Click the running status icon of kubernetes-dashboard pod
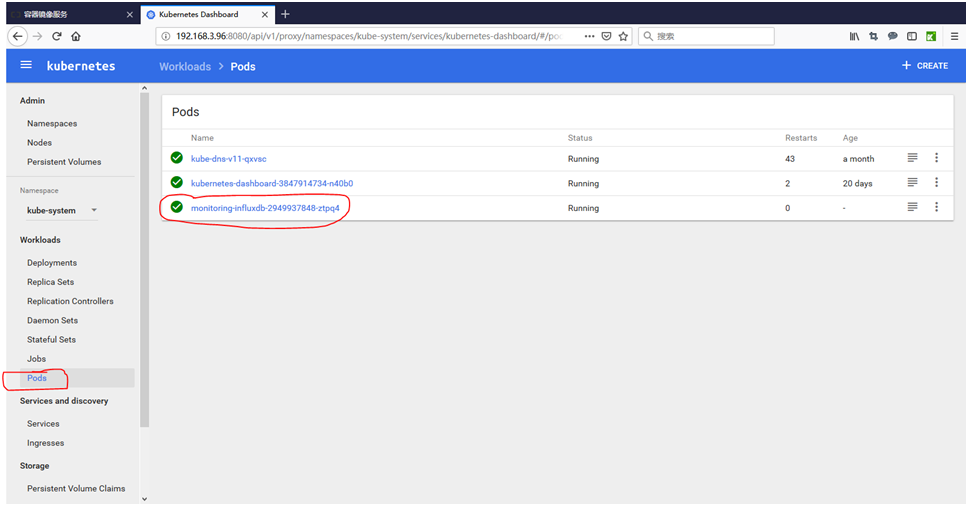The width and height of the screenshot is (968, 506). (177, 183)
